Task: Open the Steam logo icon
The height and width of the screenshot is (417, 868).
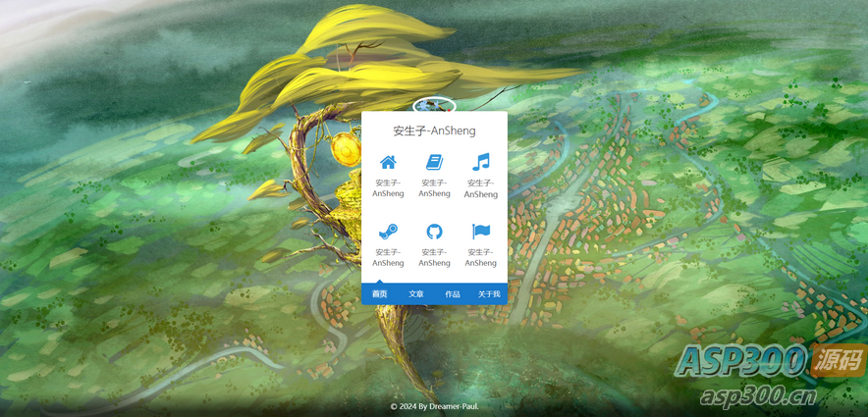Action: click(x=388, y=232)
